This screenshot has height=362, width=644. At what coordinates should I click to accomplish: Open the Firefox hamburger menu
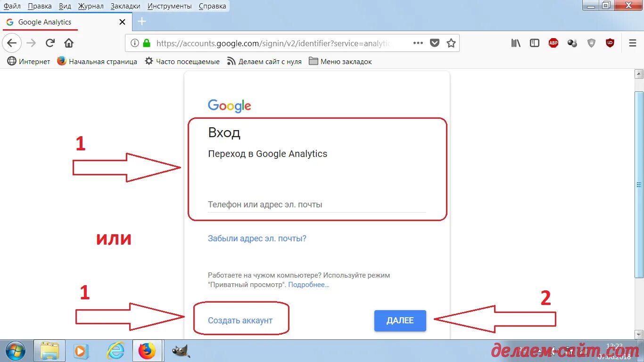[633, 43]
